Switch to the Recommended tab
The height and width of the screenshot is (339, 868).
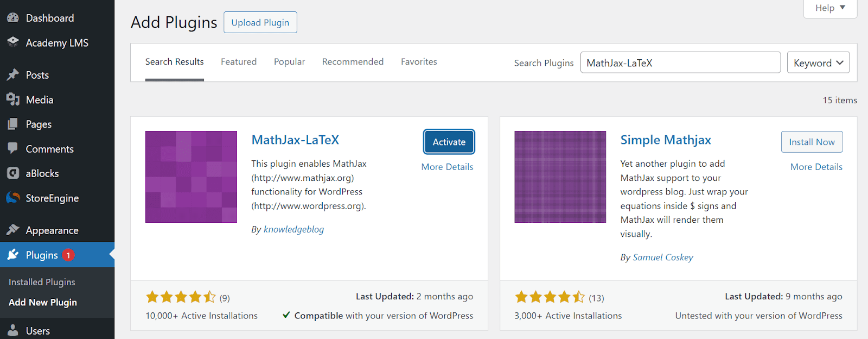pyautogui.click(x=353, y=62)
